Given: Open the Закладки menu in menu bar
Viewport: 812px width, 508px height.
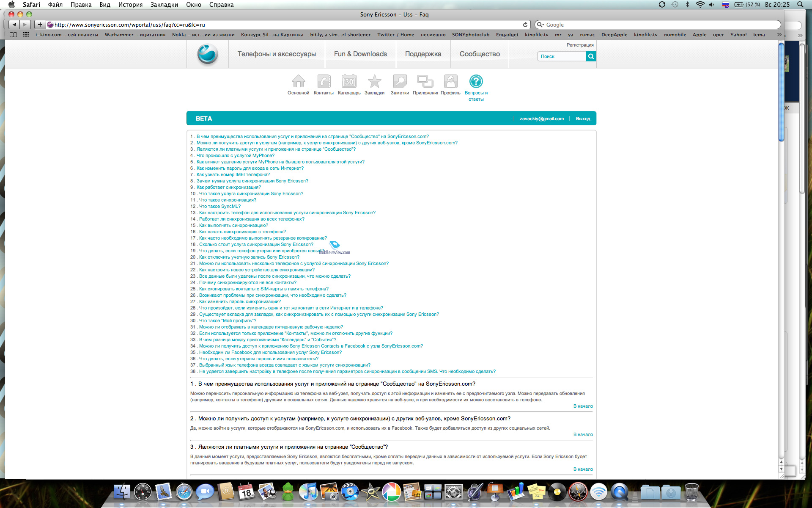Looking at the screenshot, I should 164,5.
